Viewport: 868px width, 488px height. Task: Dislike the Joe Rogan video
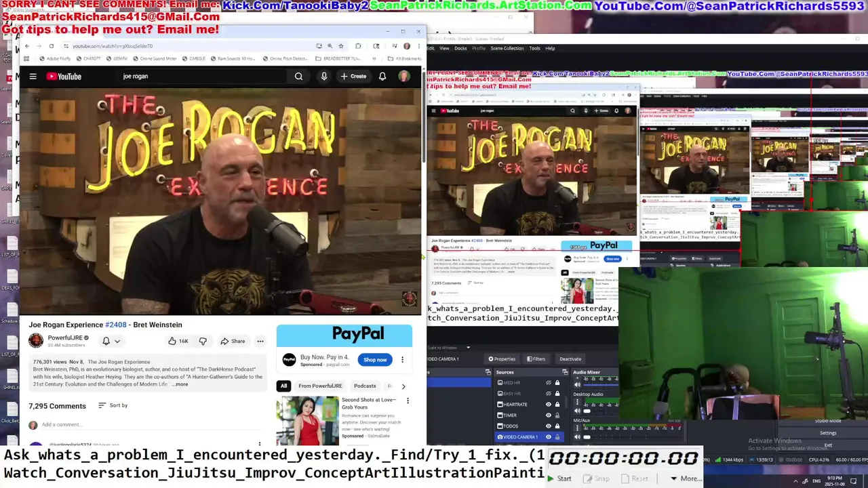203,341
